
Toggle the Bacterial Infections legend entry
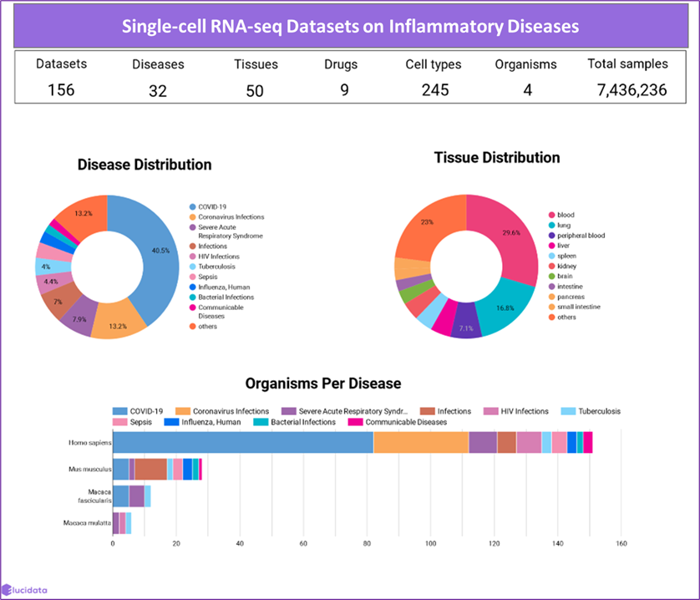192,297
